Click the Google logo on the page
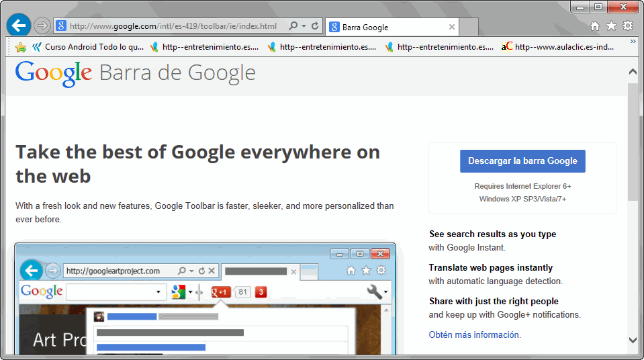 tap(54, 74)
